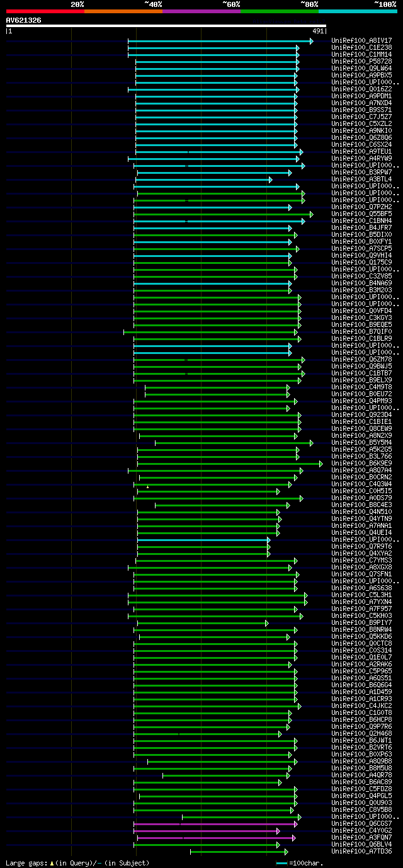Click the green ~80% identity legend segment
This screenshot has width=403, height=868.
279,11
